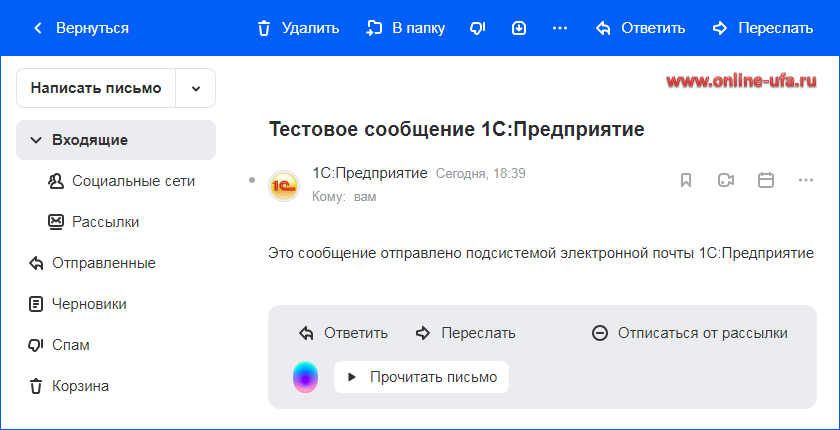Move email using В папку
The height and width of the screenshot is (430, 840).
405,28
